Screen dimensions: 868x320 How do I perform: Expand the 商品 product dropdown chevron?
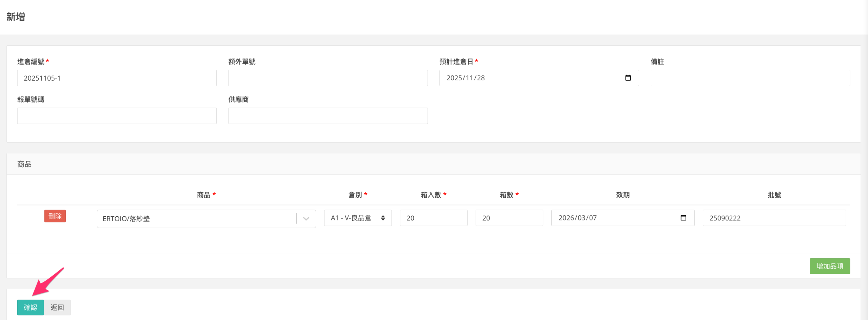(x=306, y=219)
